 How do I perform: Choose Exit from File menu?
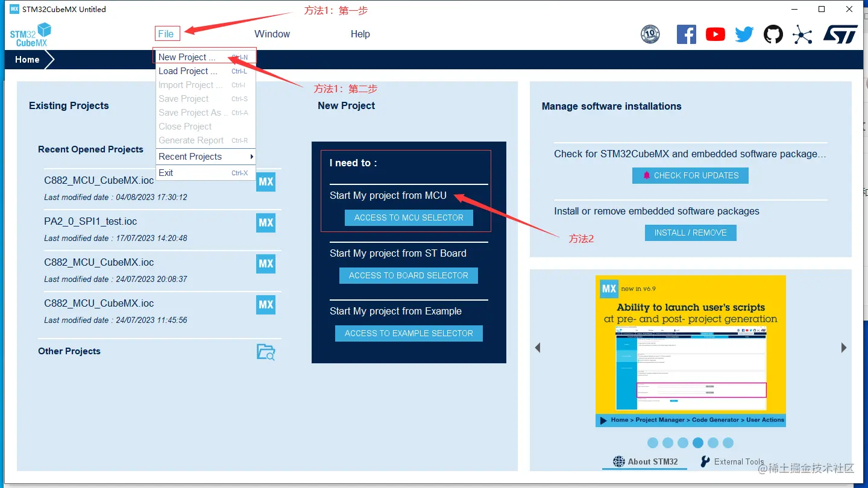206,173
